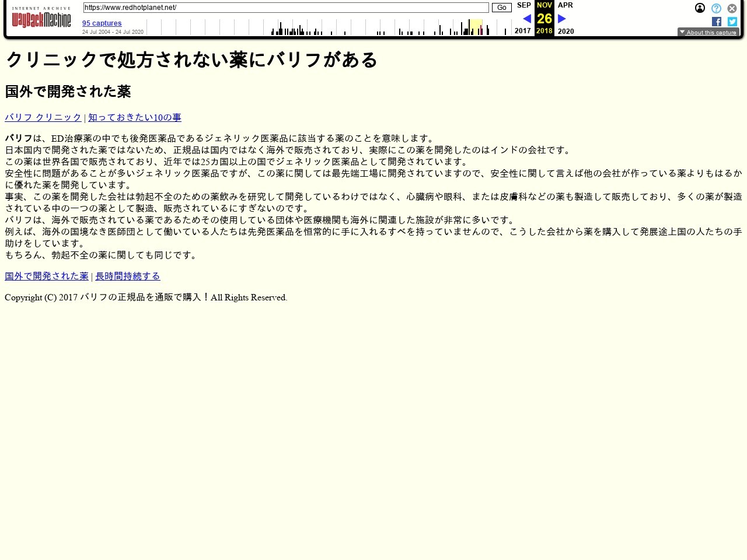Click the Wayback URL input field

[286, 8]
